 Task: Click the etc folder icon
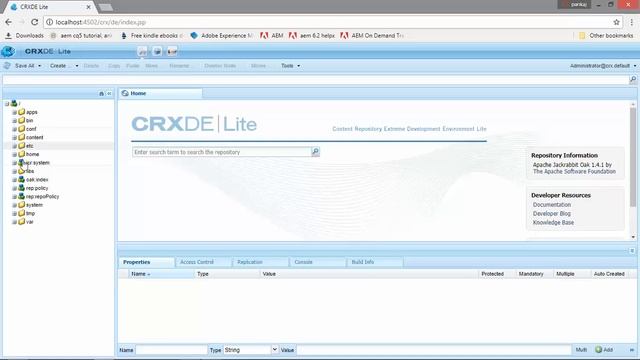click(x=22, y=146)
